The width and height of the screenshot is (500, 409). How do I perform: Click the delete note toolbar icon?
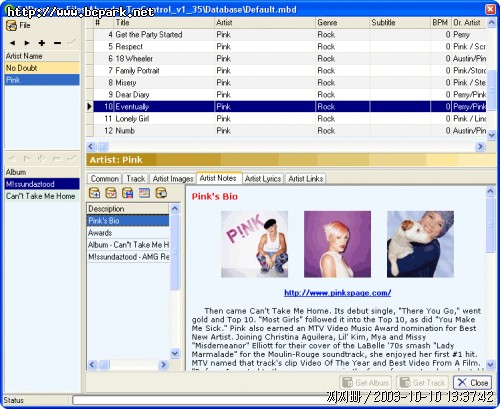point(111,193)
